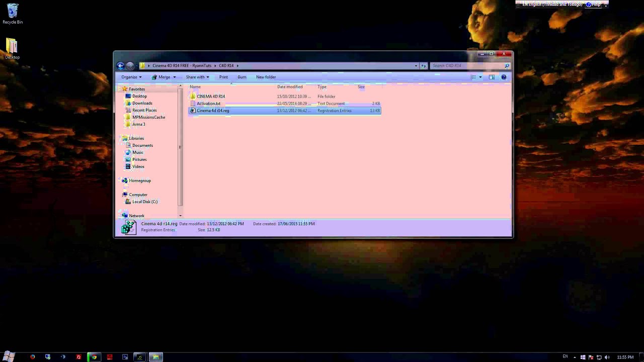
Task: Select Libraries in the navigation pane
Action: 136,138
